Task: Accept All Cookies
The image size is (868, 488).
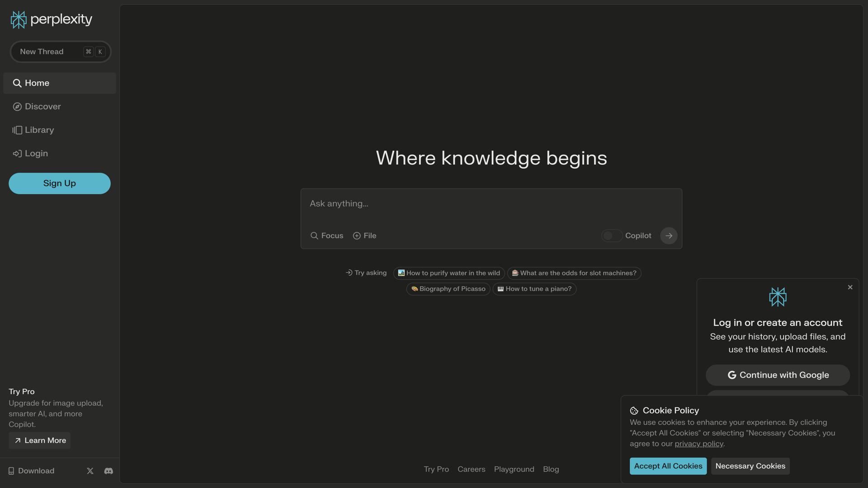Action: coord(668,466)
